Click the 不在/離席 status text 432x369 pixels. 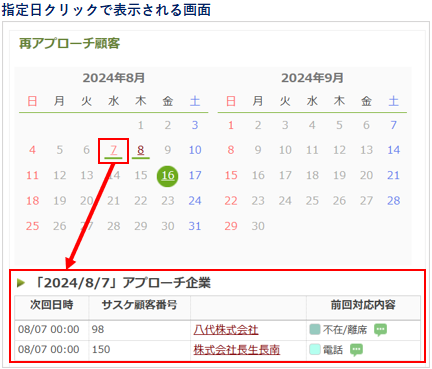coord(345,330)
